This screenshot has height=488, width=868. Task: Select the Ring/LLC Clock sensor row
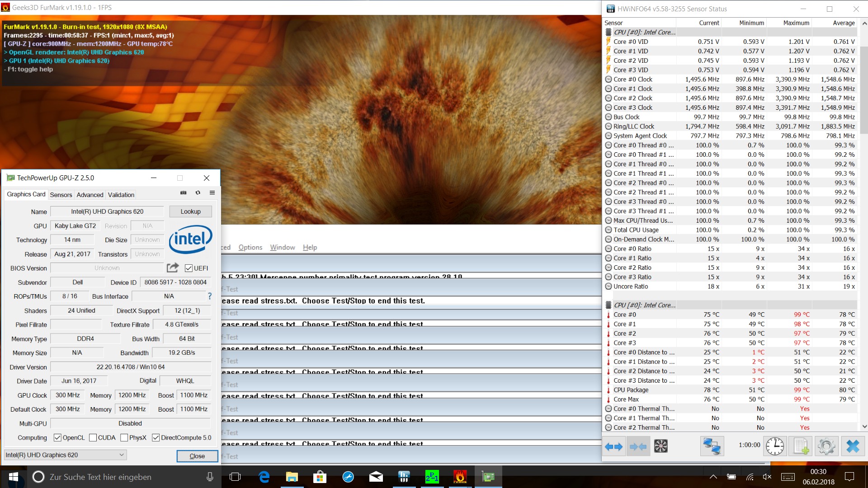(x=730, y=127)
